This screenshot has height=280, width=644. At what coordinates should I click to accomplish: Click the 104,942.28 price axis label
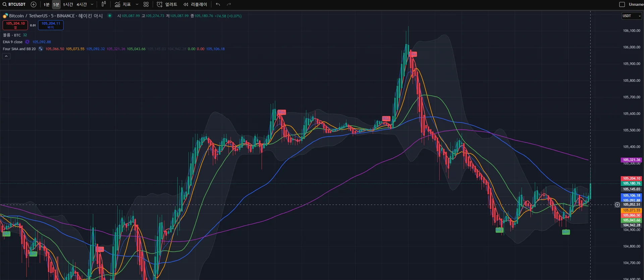click(x=632, y=225)
